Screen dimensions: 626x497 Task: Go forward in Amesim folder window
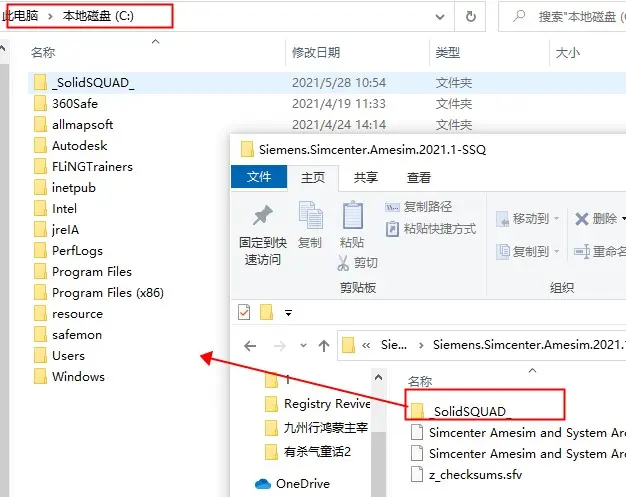click(279, 346)
